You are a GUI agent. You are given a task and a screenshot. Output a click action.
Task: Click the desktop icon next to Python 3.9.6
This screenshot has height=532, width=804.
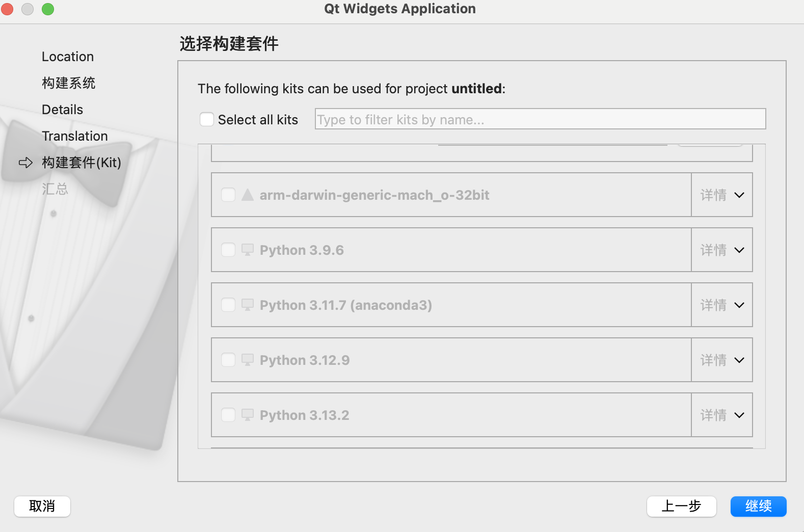pos(248,250)
